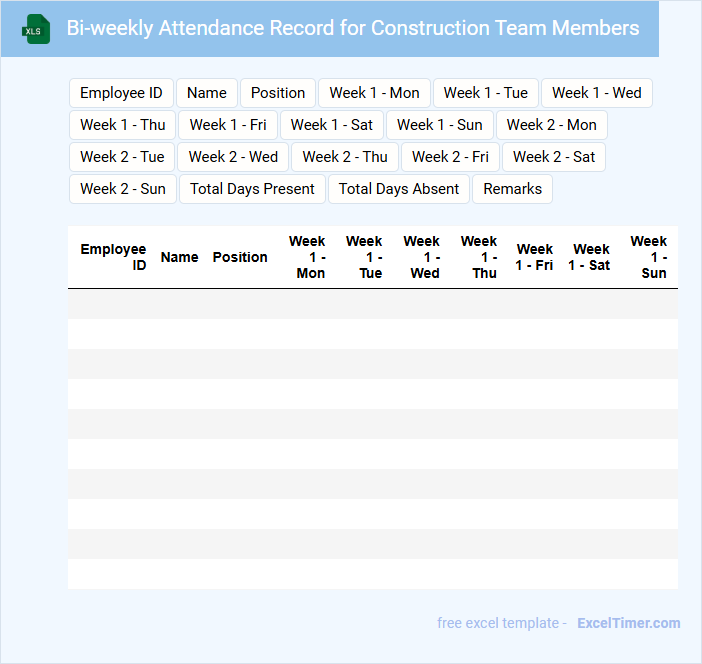This screenshot has height=664, width=702.
Task: Click the green XLS file icon
Action: (35, 29)
